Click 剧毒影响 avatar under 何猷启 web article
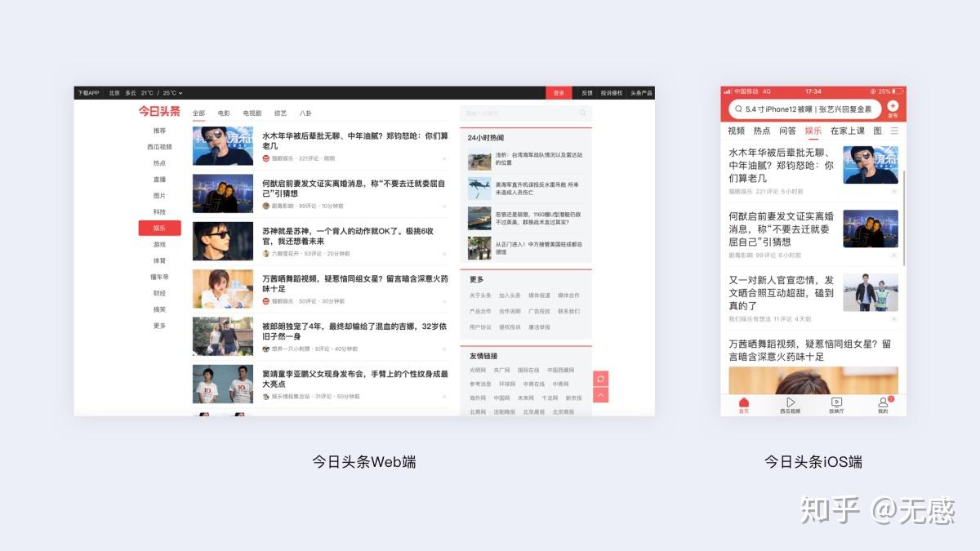The height and width of the screenshot is (551, 980). click(x=265, y=207)
